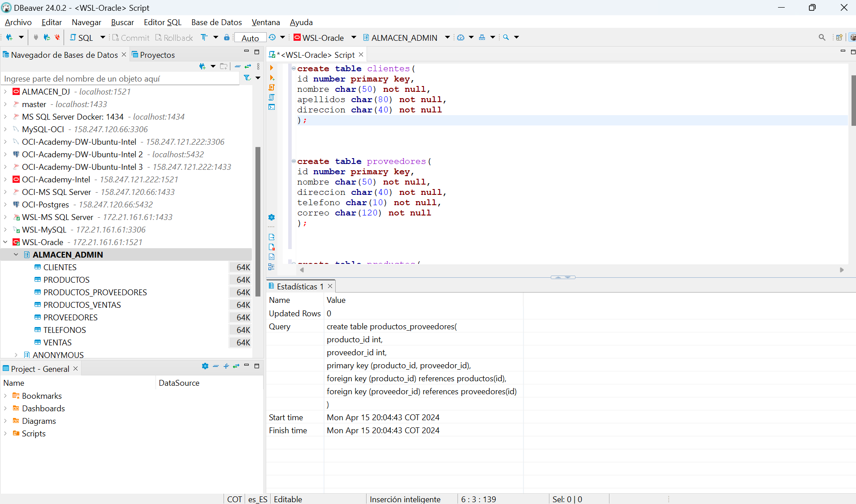Screen dimensions: 856x504
Task: Close the Navegador de Bases de Datos tab
Action: coord(124,54)
